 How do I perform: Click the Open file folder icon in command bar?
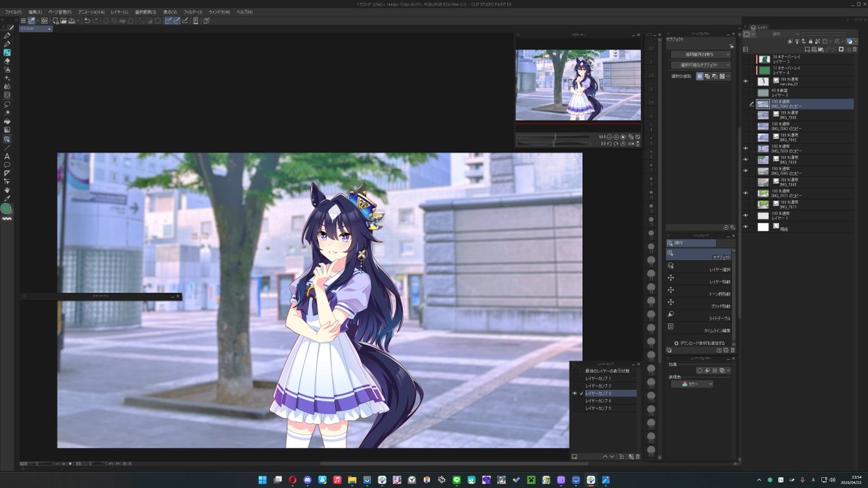(63, 20)
